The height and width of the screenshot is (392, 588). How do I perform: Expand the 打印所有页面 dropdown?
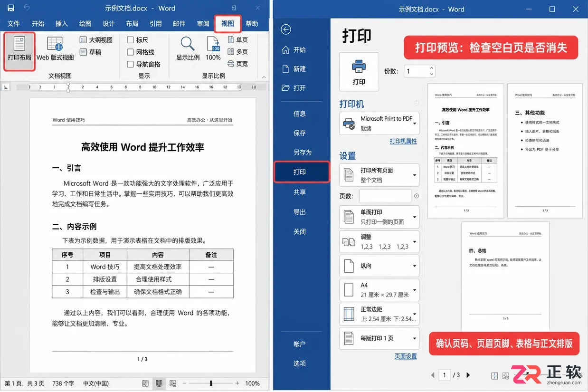pyautogui.click(x=379, y=175)
